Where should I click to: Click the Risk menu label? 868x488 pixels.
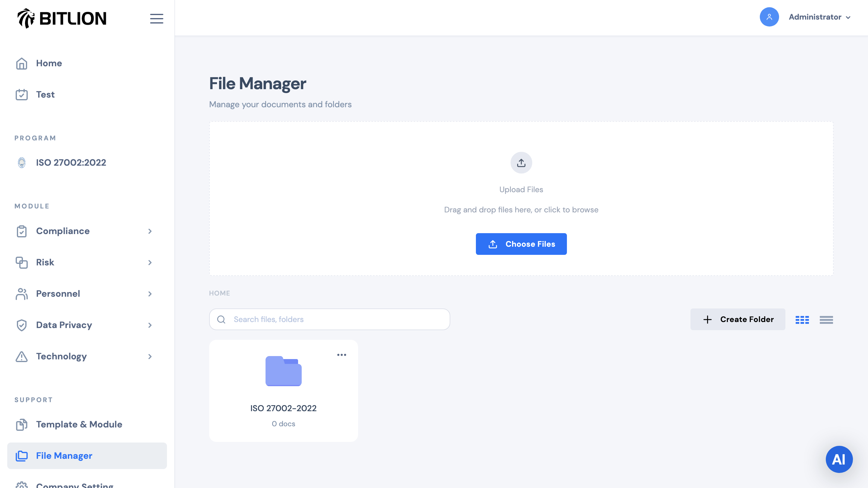pyautogui.click(x=45, y=262)
